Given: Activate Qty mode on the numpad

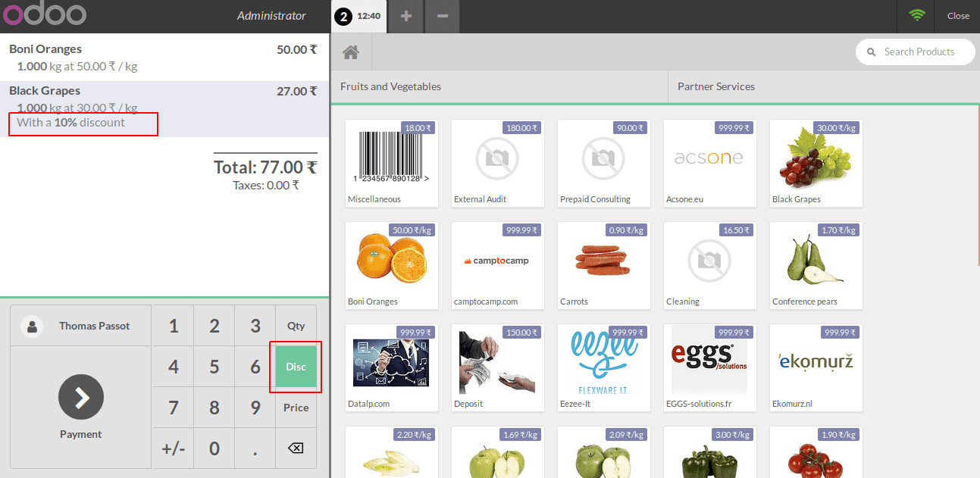Looking at the screenshot, I should (x=296, y=326).
